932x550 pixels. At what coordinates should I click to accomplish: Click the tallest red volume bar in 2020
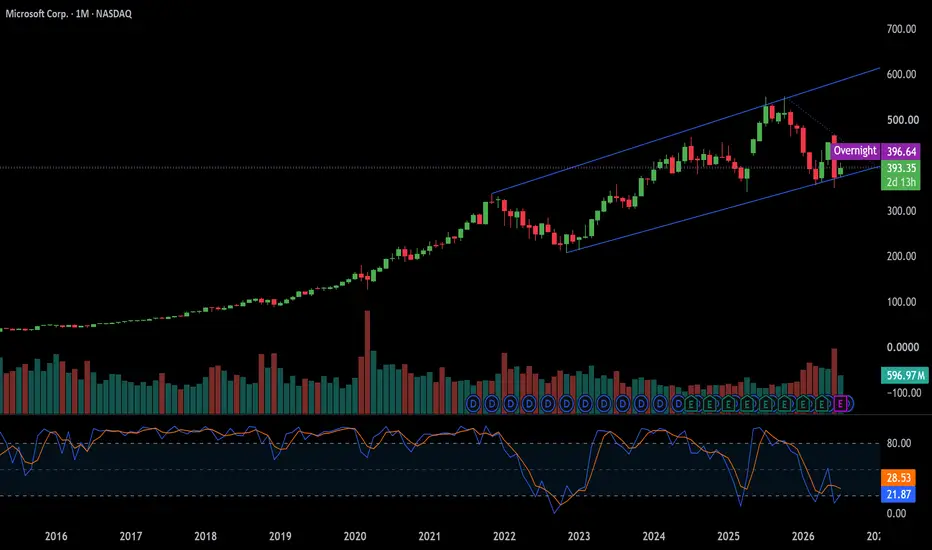(x=367, y=362)
